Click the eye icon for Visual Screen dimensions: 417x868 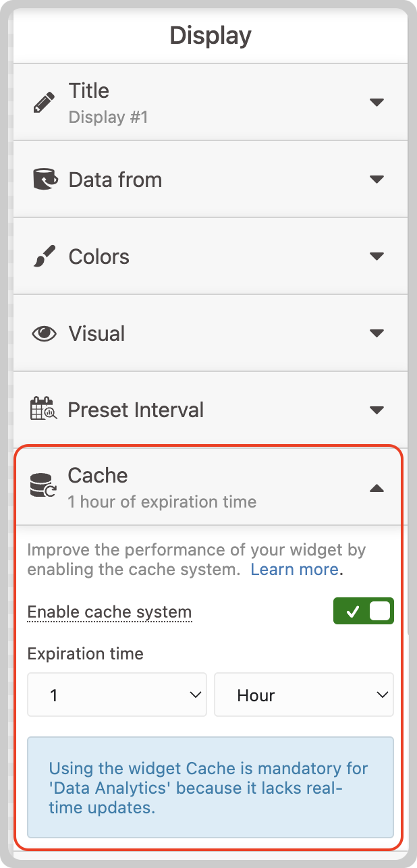[44, 333]
